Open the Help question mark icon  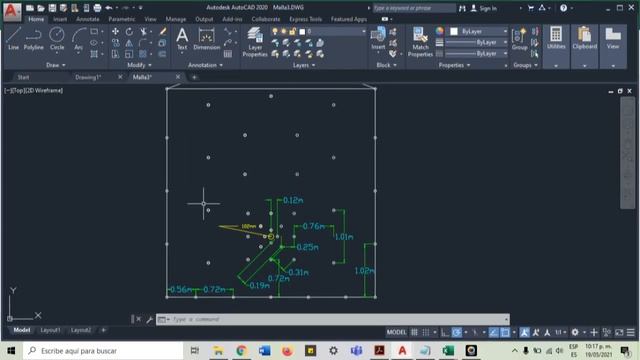tap(564, 8)
